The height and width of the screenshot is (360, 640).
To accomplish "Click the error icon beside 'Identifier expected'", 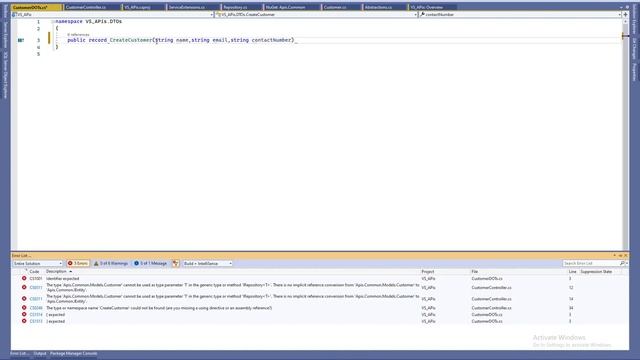I will [24, 278].
